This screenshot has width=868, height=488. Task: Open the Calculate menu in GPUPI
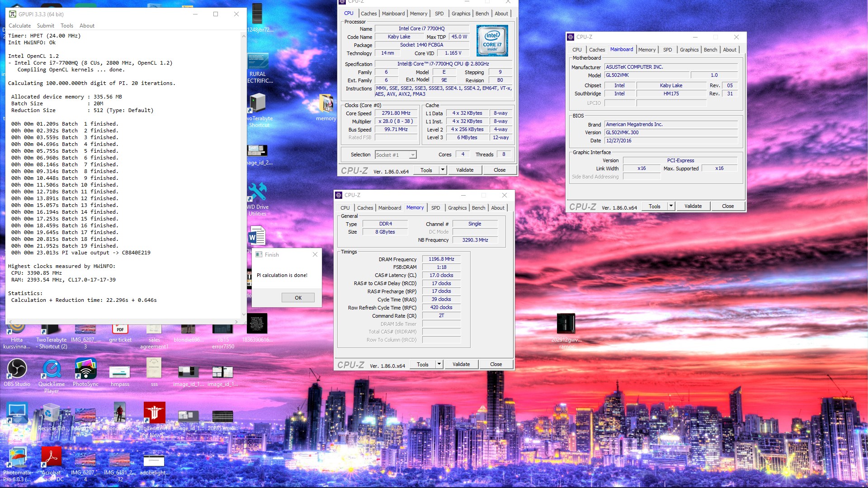tap(20, 26)
